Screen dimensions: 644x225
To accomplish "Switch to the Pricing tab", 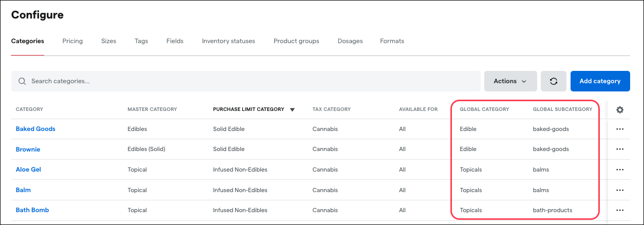I will 72,41.
